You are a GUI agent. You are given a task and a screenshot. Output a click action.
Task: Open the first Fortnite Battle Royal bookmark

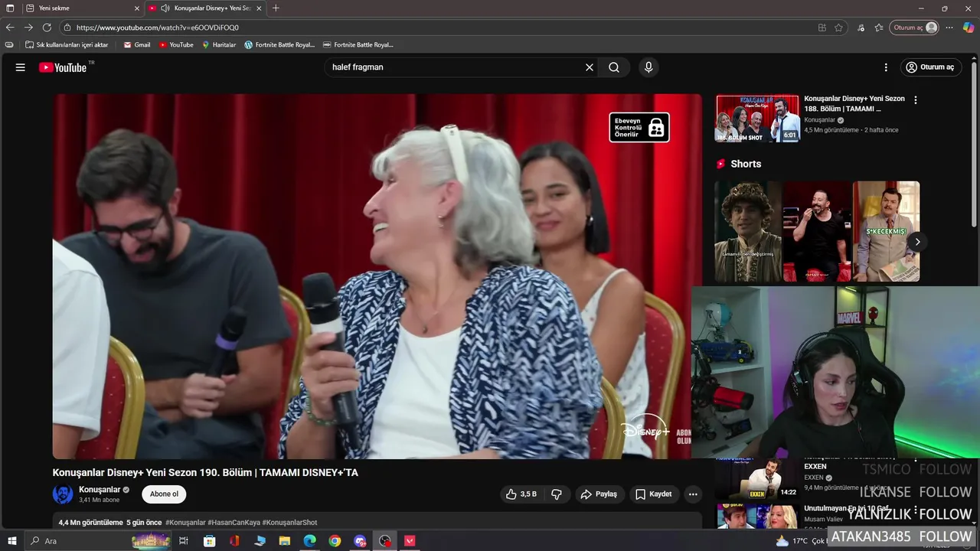[279, 45]
